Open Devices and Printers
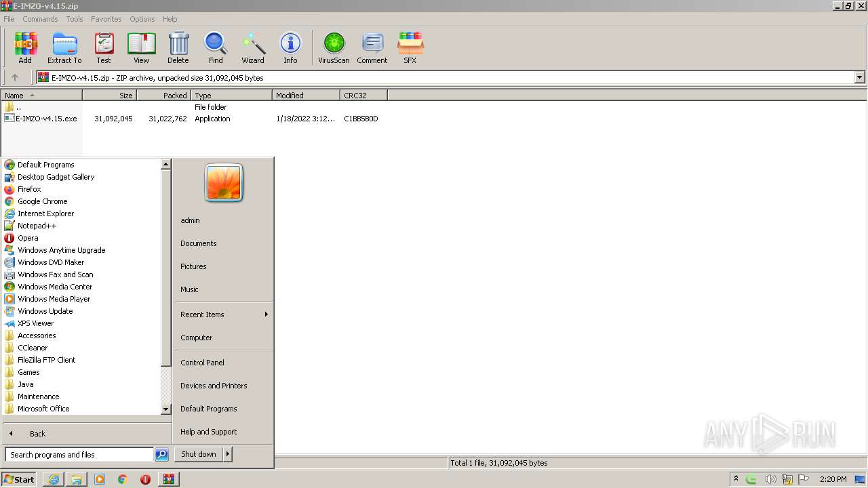The height and width of the screenshot is (488, 868). (214, 386)
